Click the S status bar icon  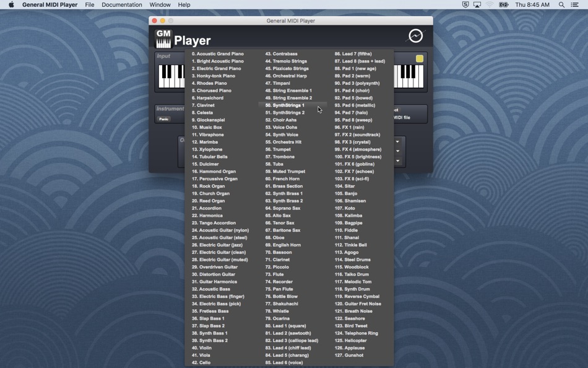(x=465, y=5)
